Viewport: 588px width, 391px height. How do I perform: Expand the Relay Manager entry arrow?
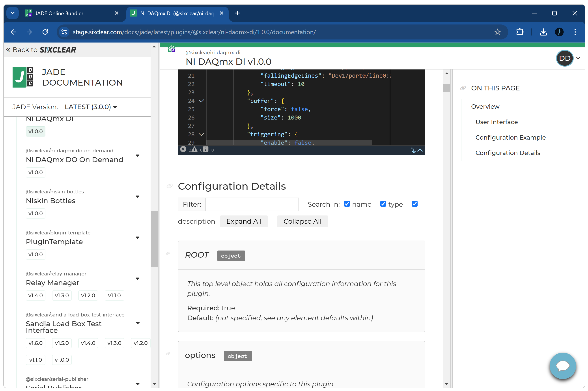point(137,279)
